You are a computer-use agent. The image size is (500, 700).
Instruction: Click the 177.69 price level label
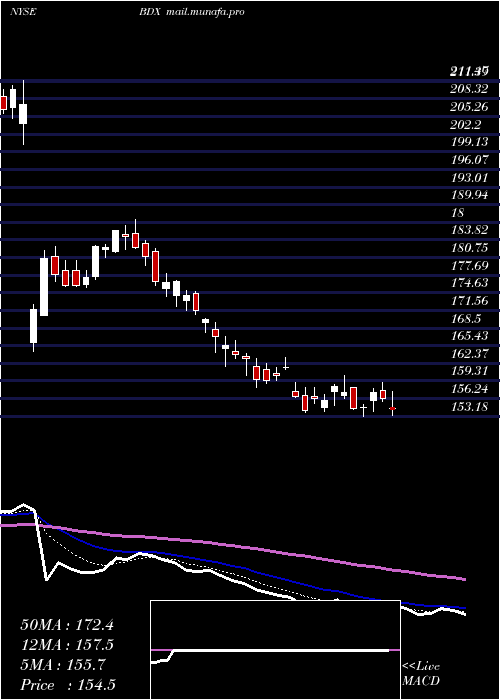click(469, 265)
